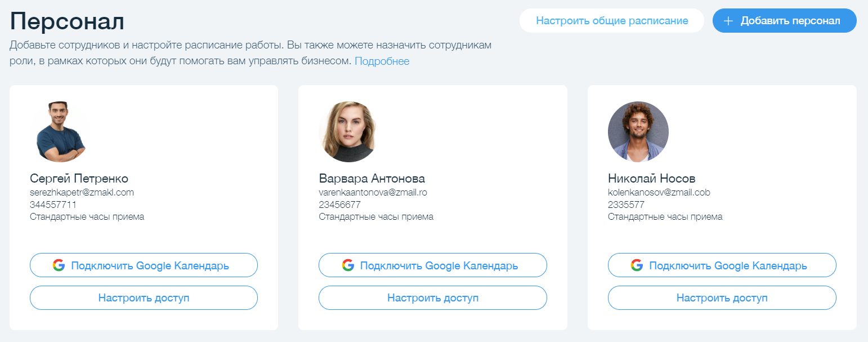Click email serezhkapetr@zmakl.com

click(82, 192)
